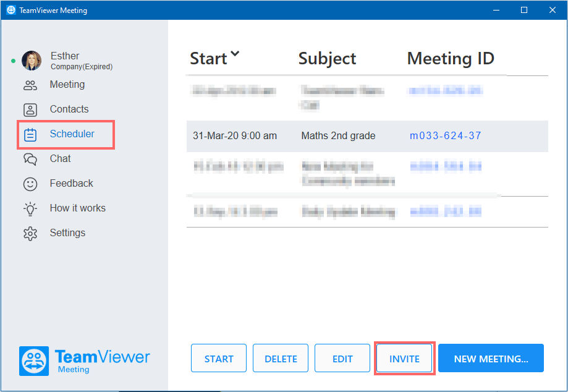Viewport: 568px width, 392px height.
Task: Click the NEW MEETING... button
Action: (491, 359)
